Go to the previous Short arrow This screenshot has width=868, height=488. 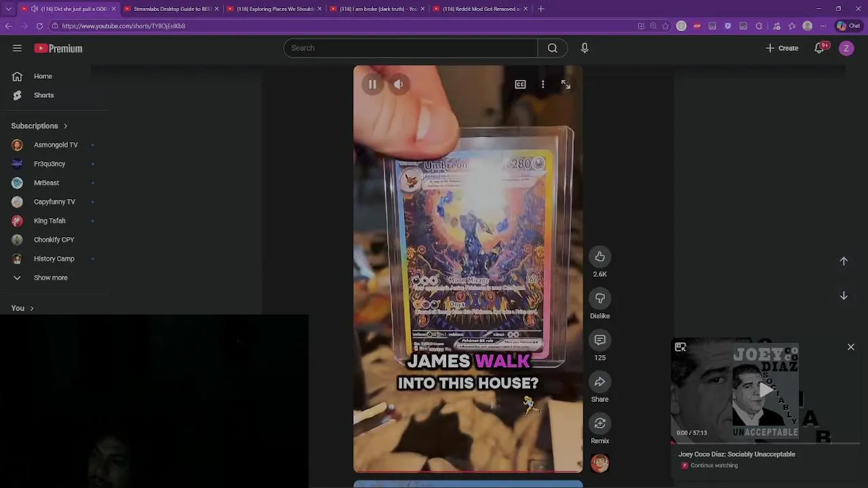tap(844, 261)
